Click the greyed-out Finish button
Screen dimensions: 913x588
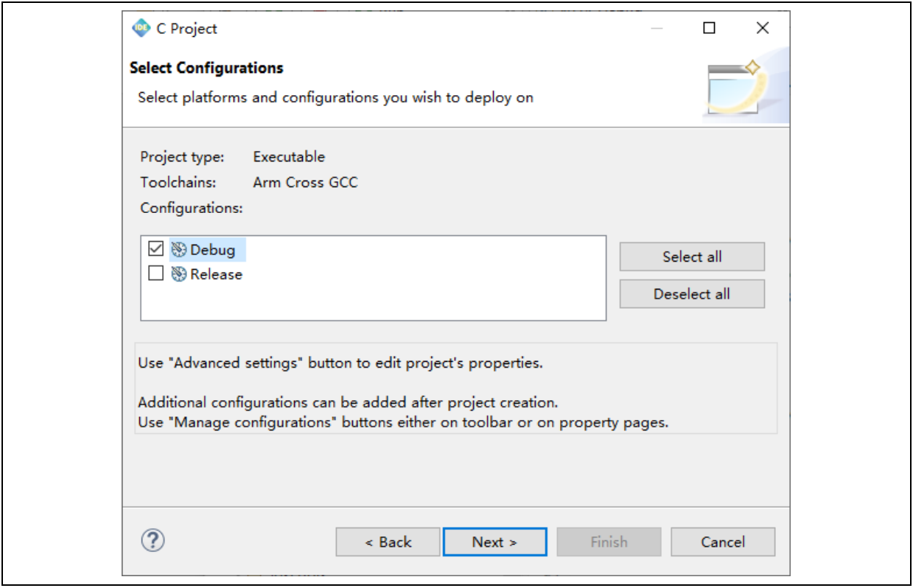click(609, 542)
